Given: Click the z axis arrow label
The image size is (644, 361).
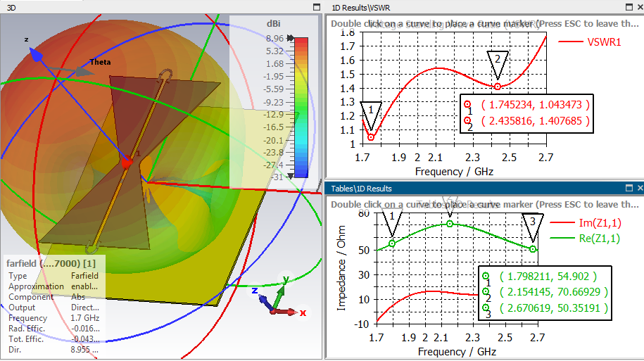Looking at the screenshot, I should 26,39.
